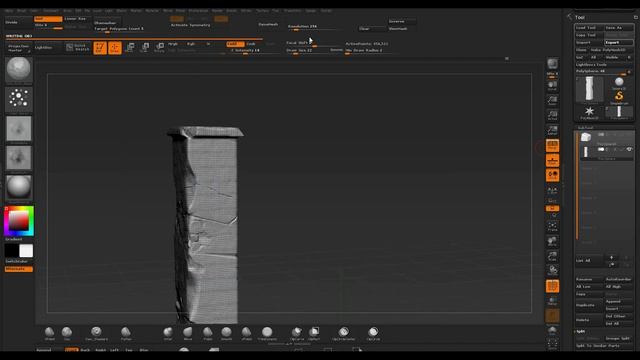Screen dimensions: 640x360
Task: Click the AAHalf icon
Action: coord(552,130)
